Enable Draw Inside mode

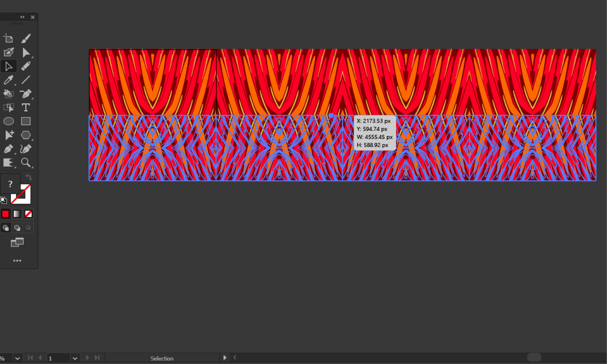coord(28,228)
